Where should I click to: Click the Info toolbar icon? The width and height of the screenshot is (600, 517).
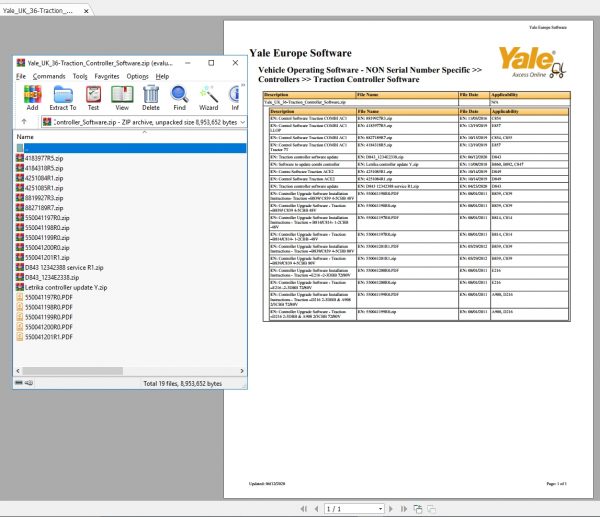pos(235,98)
